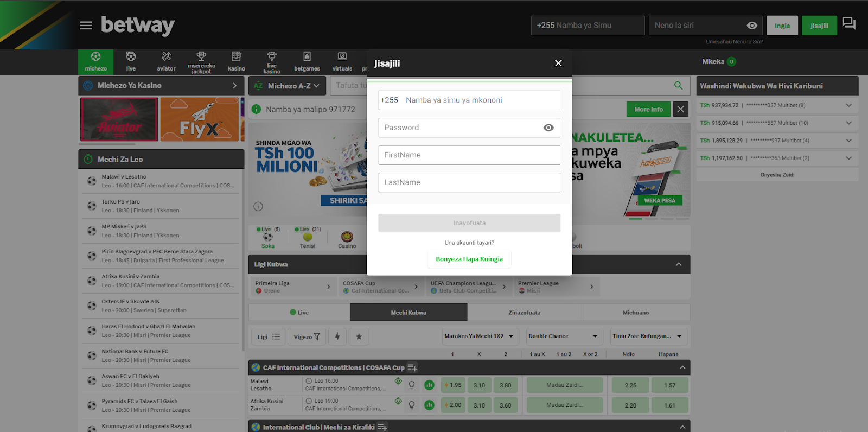
Task: Collapse the Ligi Kubwa section
Action: (x=679, y=264)
